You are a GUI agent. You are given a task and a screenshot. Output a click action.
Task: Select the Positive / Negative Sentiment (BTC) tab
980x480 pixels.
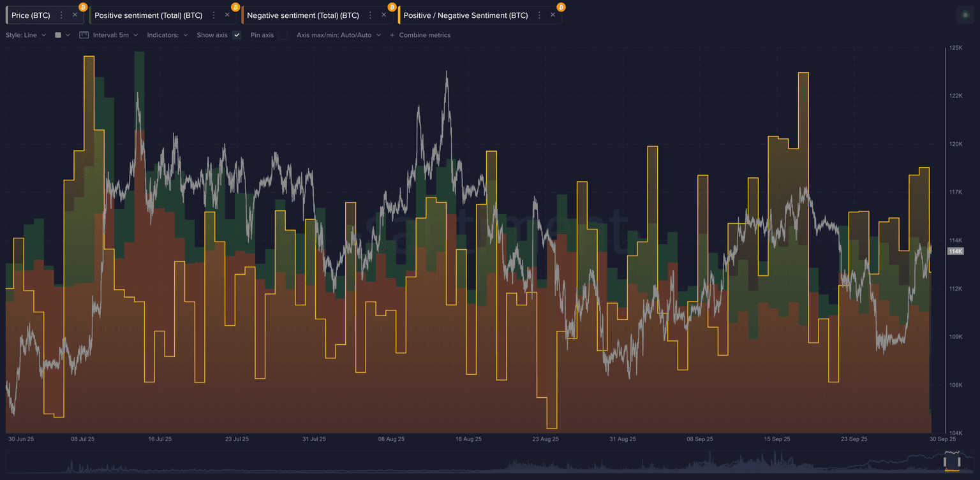[465, 15]
